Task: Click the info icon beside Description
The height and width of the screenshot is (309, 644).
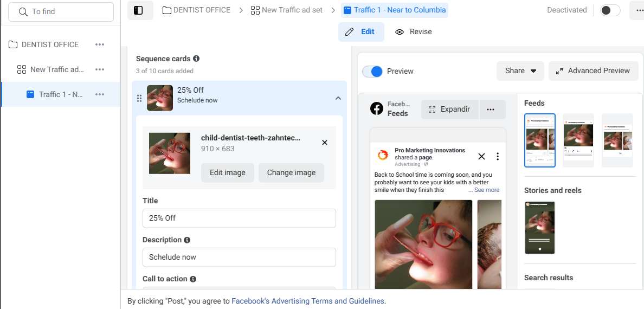Action: (x=187, y=240)
